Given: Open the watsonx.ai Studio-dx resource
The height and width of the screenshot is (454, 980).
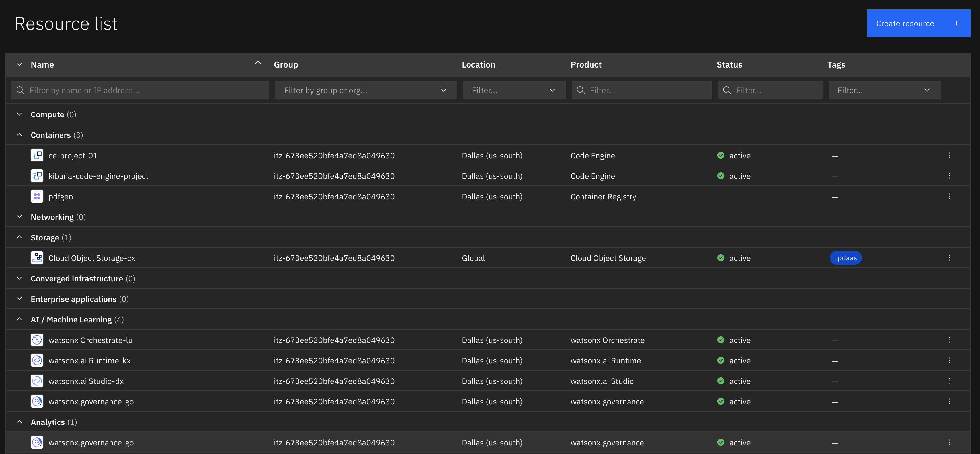Looking at the screenshot, I should pos(86,381).
